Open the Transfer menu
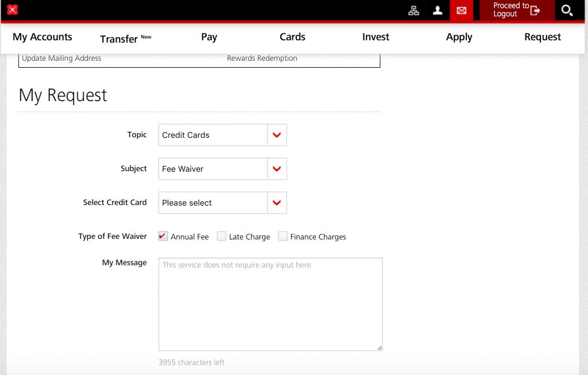 point(125,38)
